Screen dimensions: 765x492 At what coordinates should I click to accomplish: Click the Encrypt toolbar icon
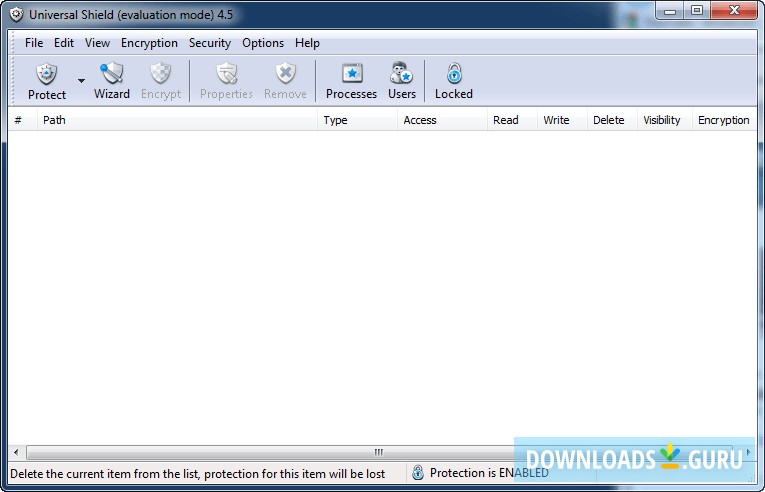[161, 73]
